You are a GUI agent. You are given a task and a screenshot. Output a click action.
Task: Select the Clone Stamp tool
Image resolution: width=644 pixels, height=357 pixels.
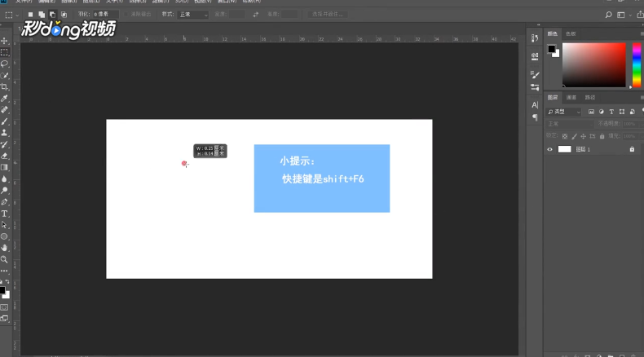tap(5, 133)
